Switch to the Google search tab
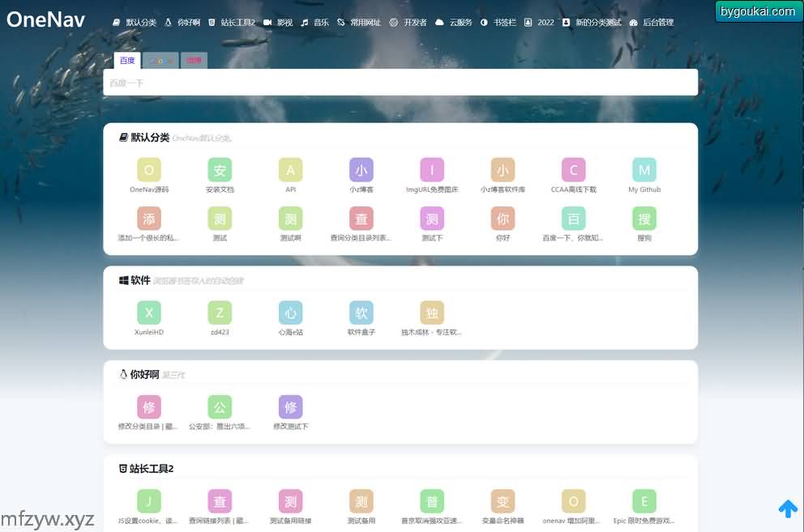 [x=160, y=61]
